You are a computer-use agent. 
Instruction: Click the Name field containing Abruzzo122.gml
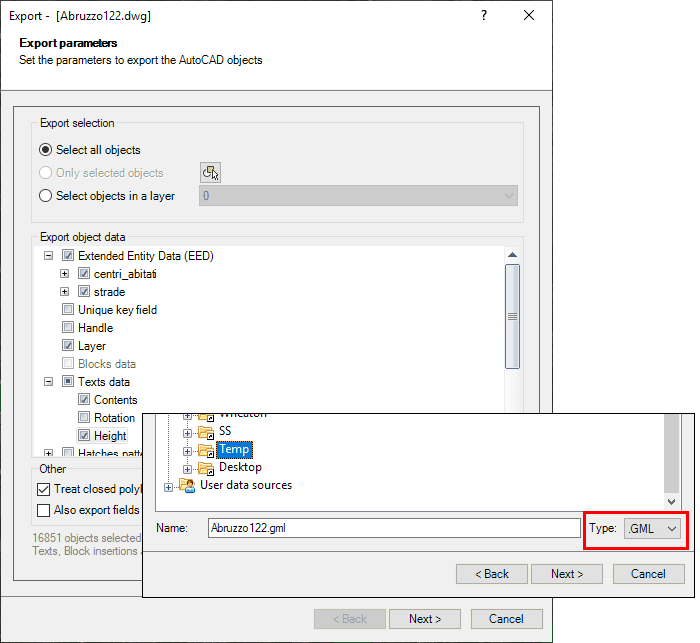point(393,528)
